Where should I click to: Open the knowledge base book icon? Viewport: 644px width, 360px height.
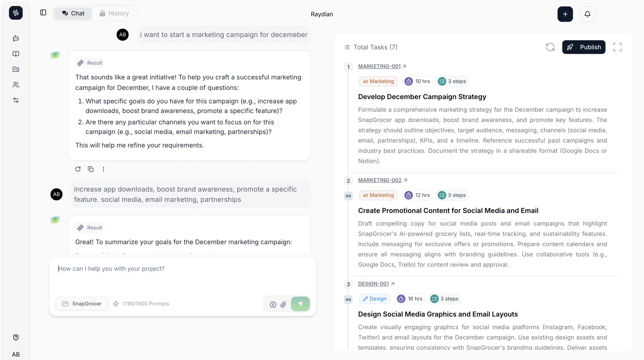tap(16, 54)
